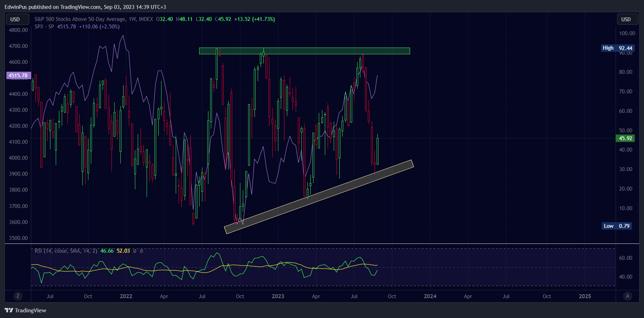
Task: Click the SPX +110.06 (+2.50%) change value
Action: [99, 27]
